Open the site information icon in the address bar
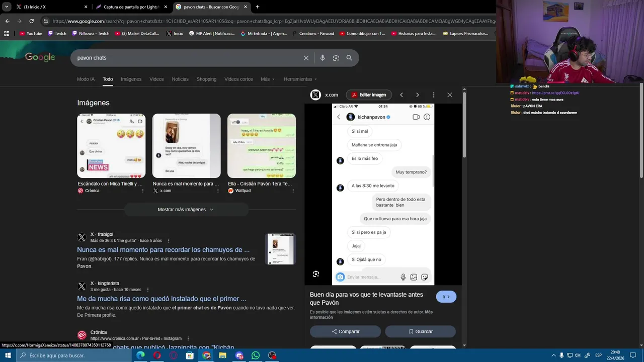 tap(46, 21)
